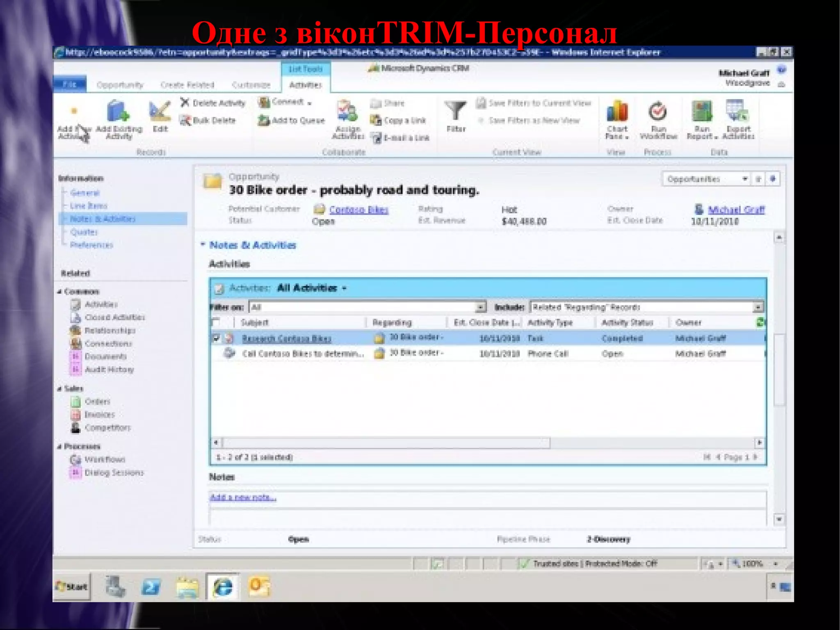Viewport: 840px width, 630px height.
Task: Click the Run Workflow icon
Action: click(x=657, y=111)
